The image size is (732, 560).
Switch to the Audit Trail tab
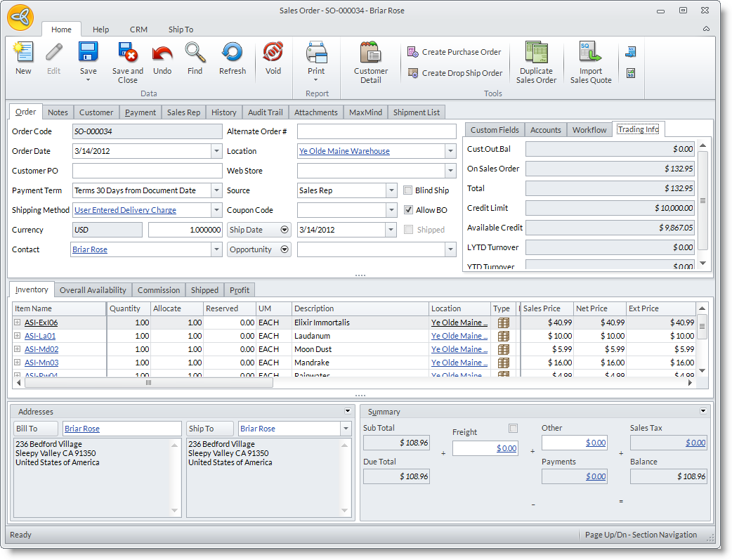(x=265, y=112)
